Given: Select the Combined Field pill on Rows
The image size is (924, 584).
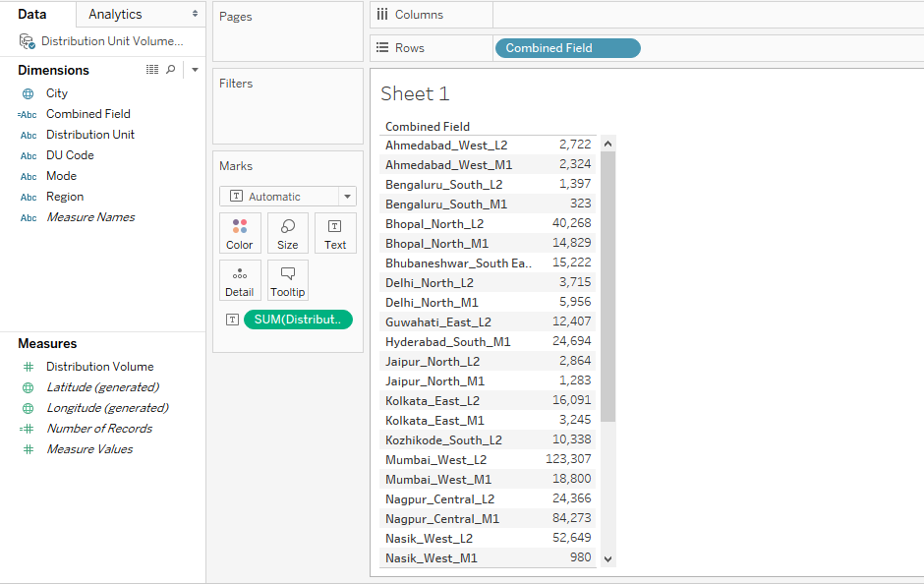Looking at the screenshot, I should (x=567, y=48).
